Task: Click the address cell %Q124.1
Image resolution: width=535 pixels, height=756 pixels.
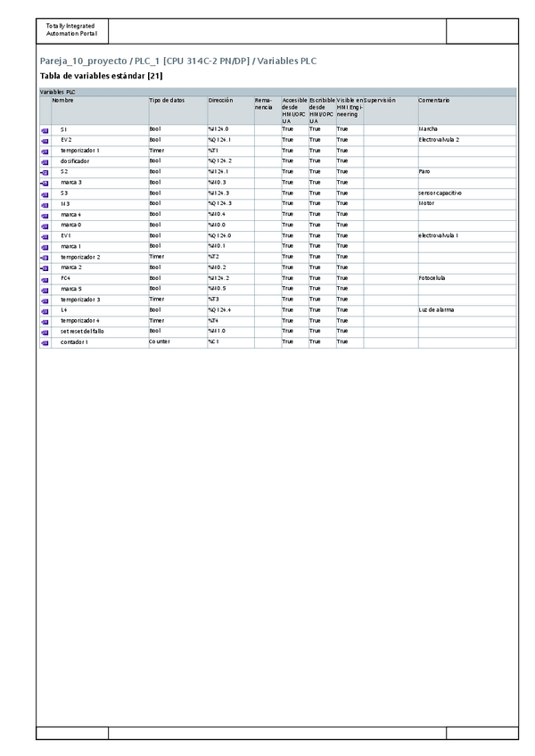Action: (231, 140)
